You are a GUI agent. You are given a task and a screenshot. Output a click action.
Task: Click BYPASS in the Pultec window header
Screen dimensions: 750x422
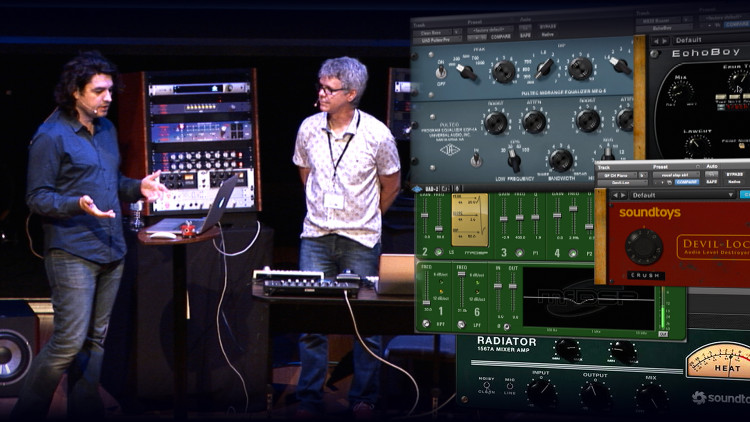548,27
